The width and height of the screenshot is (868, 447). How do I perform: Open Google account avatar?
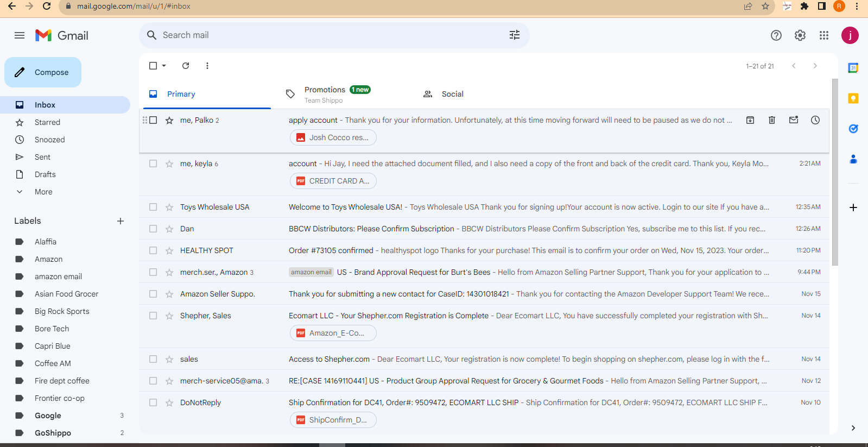click(850, 35)
